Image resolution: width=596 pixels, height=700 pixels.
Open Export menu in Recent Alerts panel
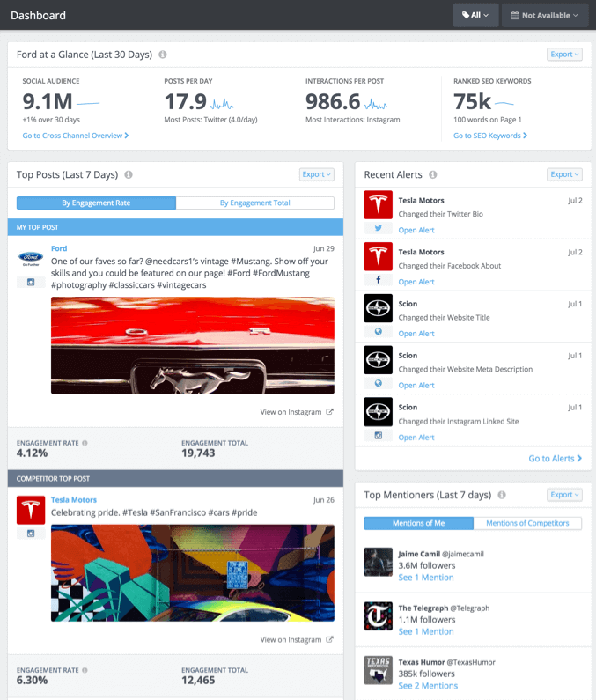tap(564, 174)
